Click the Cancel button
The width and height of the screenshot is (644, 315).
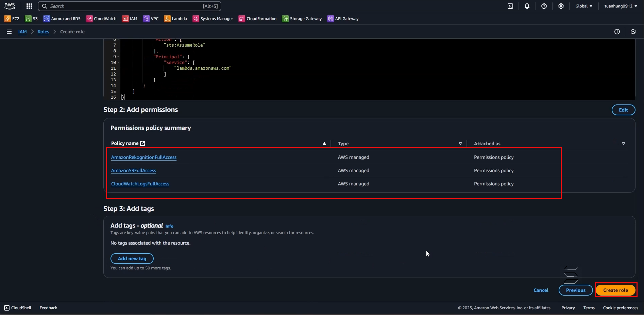pos(541,290)
